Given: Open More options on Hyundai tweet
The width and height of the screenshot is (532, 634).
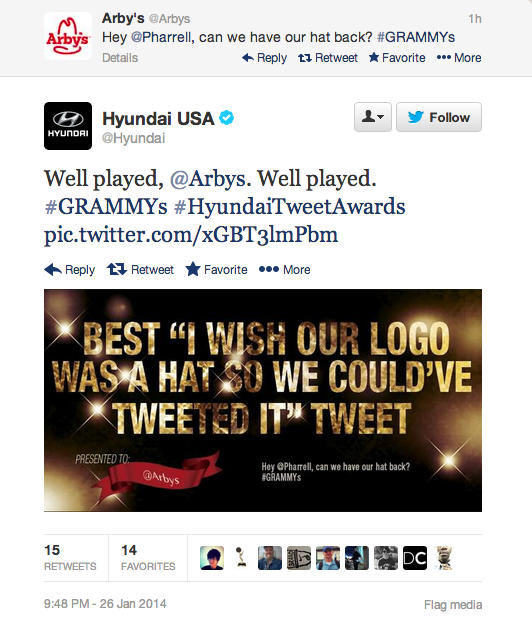Looking at the screenshot, I should [x=285, y=270].
